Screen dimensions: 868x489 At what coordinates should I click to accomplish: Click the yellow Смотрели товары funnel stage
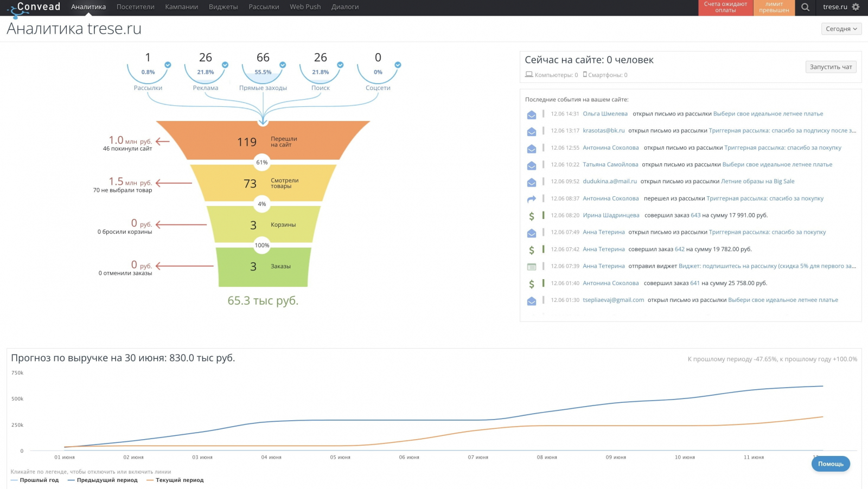click(263, 183)
